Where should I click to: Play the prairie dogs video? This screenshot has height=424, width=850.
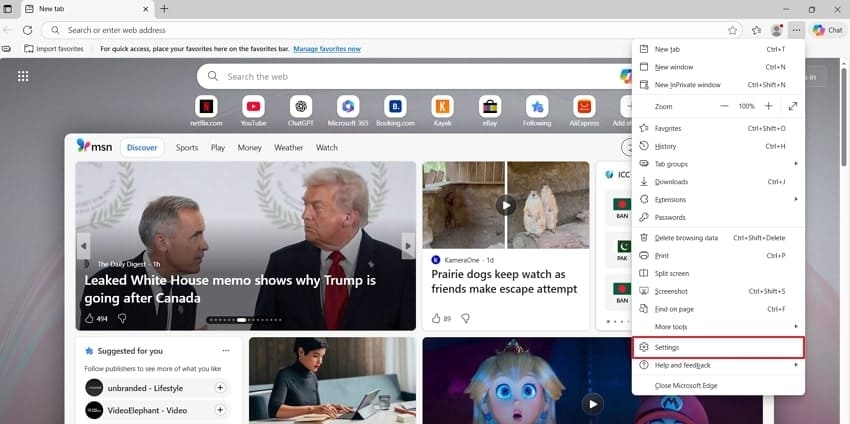pos(506,205)
